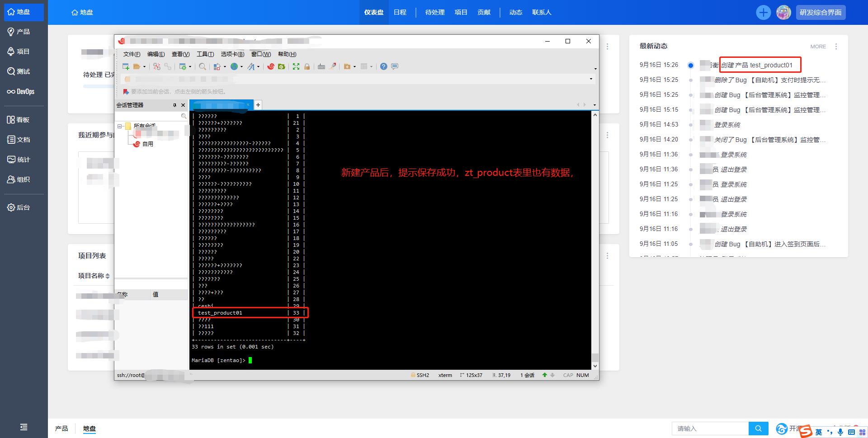Collapse the 所有会话 tree node
868x438 pixels.
[x=120, y=126]
